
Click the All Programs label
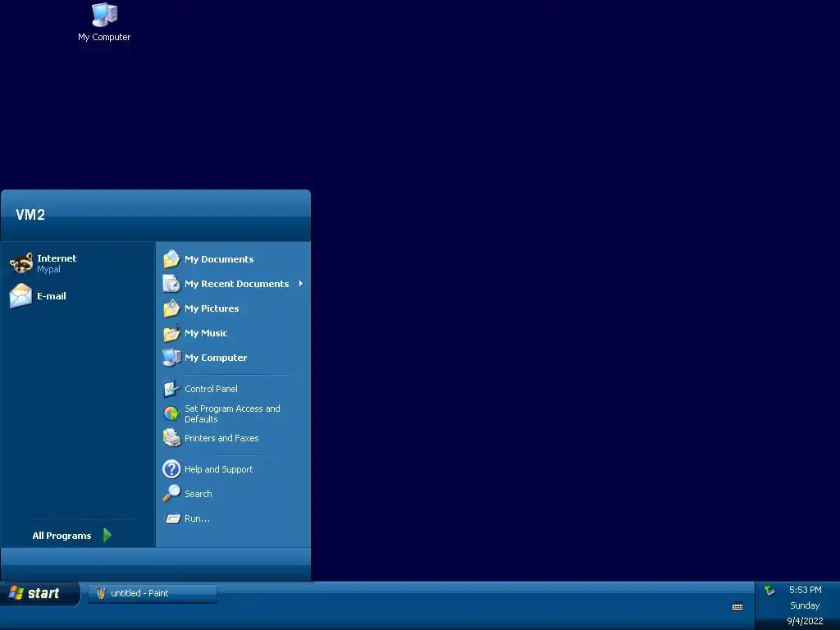click(62, 536)
